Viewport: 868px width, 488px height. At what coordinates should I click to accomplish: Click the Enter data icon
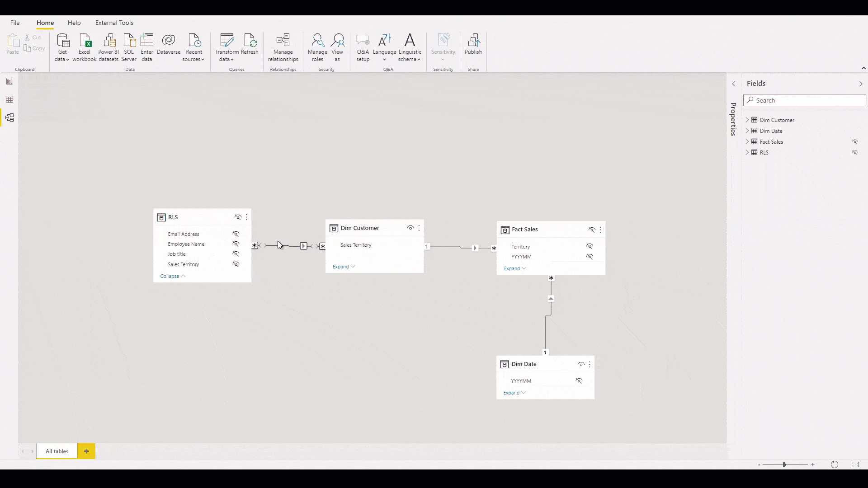(x=147, y=47)
